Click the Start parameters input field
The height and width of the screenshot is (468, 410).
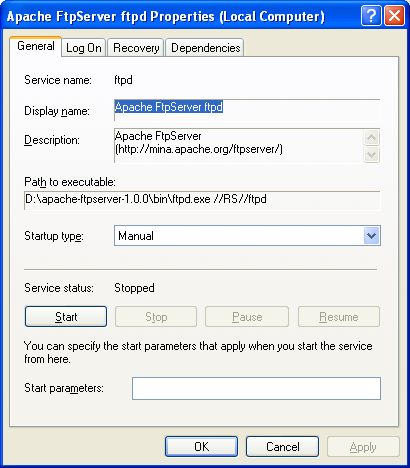[256, 388]
